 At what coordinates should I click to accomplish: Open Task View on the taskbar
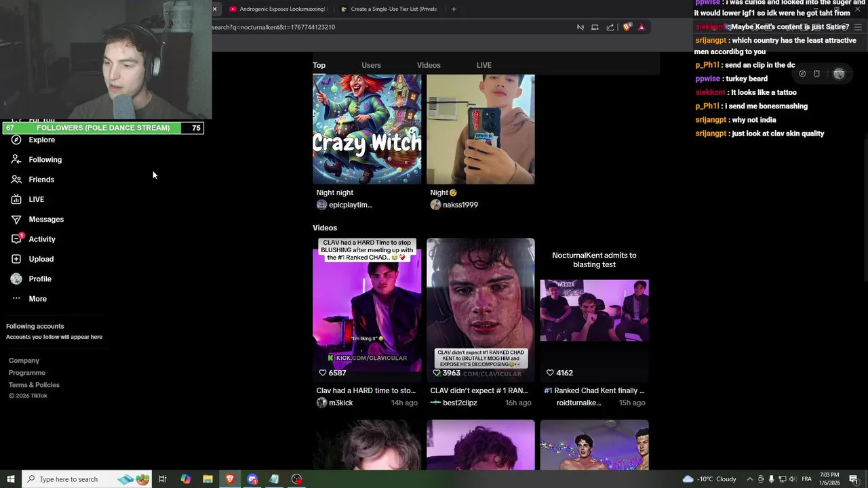pyautogui.click(x=163, y=479)
